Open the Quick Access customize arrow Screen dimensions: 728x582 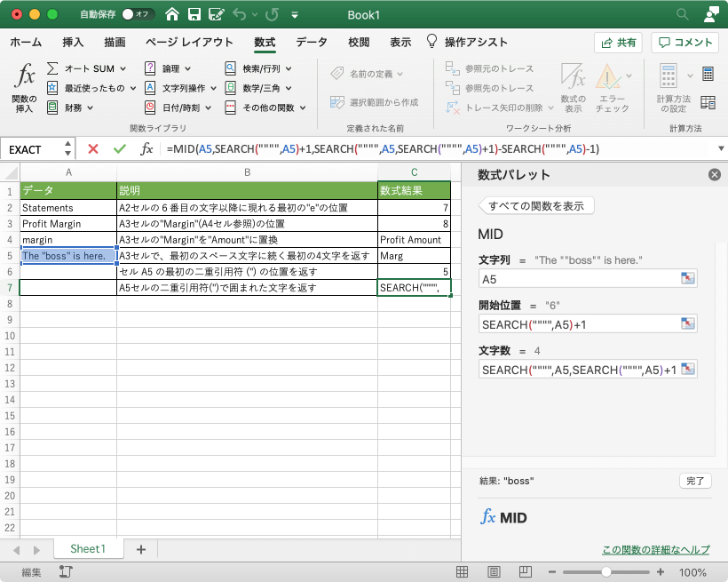pyautogui.click(x=295, y=15)
